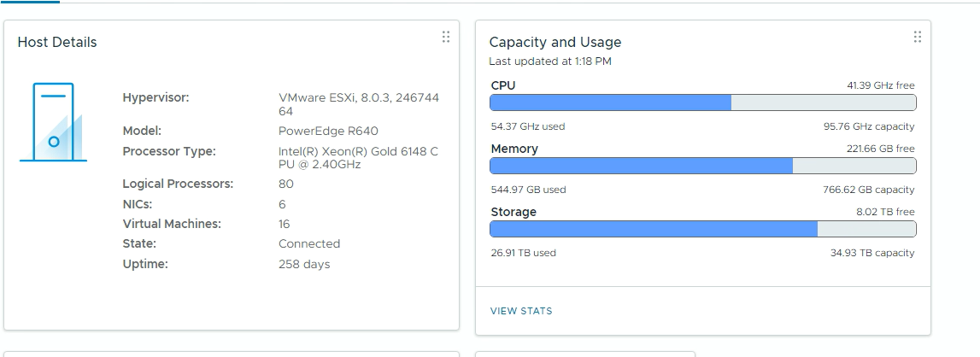The width and height of the screenshot is (980, 357).
Task: Click the Storage usage progress bar
Action: click(x=702, y=229)
